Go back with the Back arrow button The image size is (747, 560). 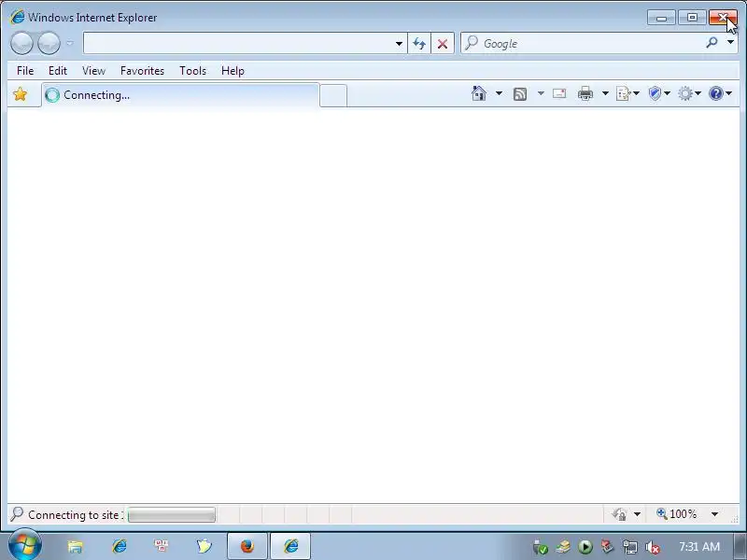pos(21,43)
